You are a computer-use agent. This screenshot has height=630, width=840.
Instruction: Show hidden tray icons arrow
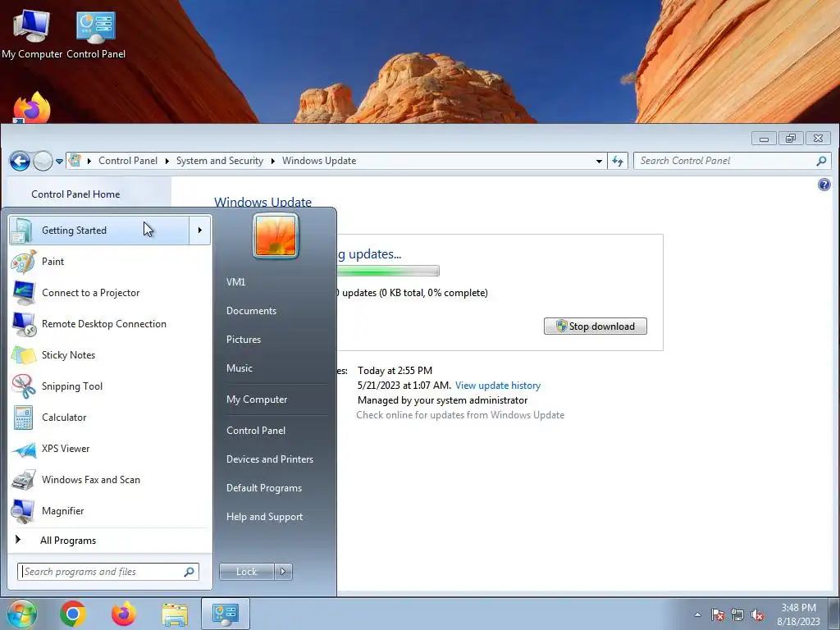(697, 614)
